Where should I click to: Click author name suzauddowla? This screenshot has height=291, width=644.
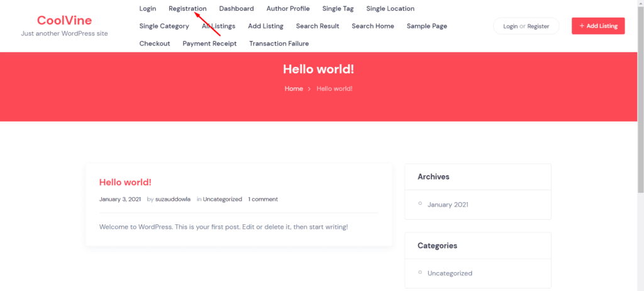click(173, 199)
